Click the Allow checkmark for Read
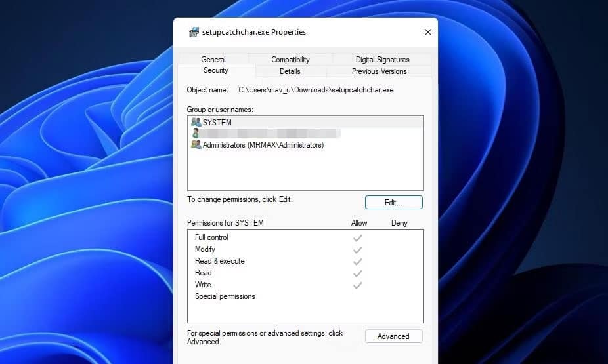608x364 pixels. [x=357, y=273]
